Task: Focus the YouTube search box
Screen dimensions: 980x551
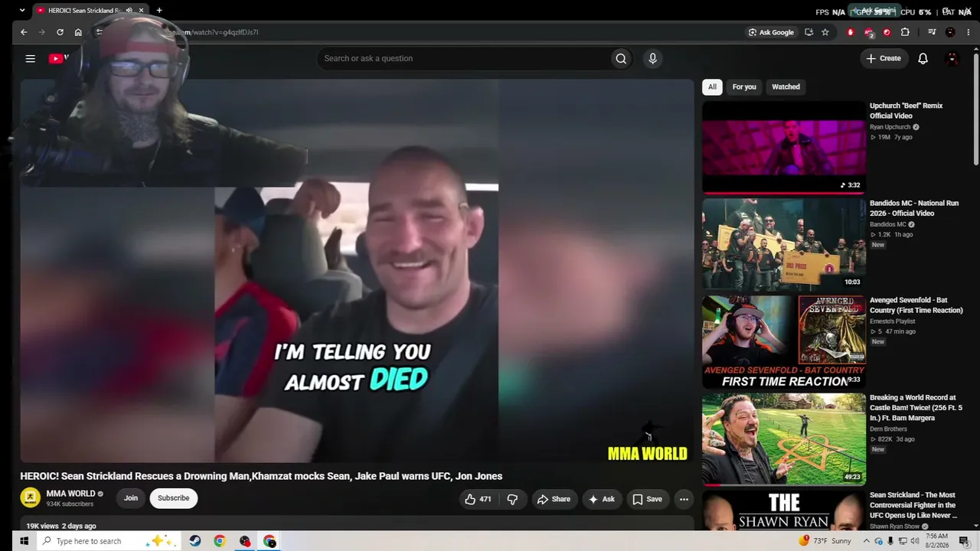Action: [463, 58]
